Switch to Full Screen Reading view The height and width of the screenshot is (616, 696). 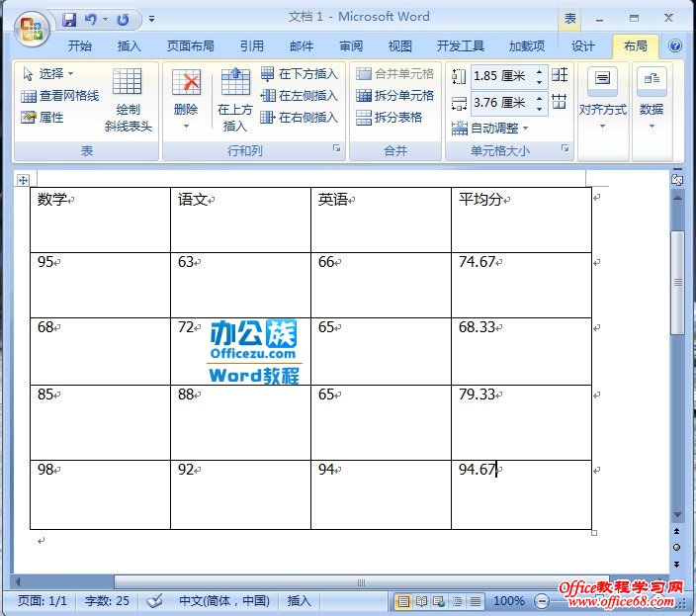(x=421, y=602)
